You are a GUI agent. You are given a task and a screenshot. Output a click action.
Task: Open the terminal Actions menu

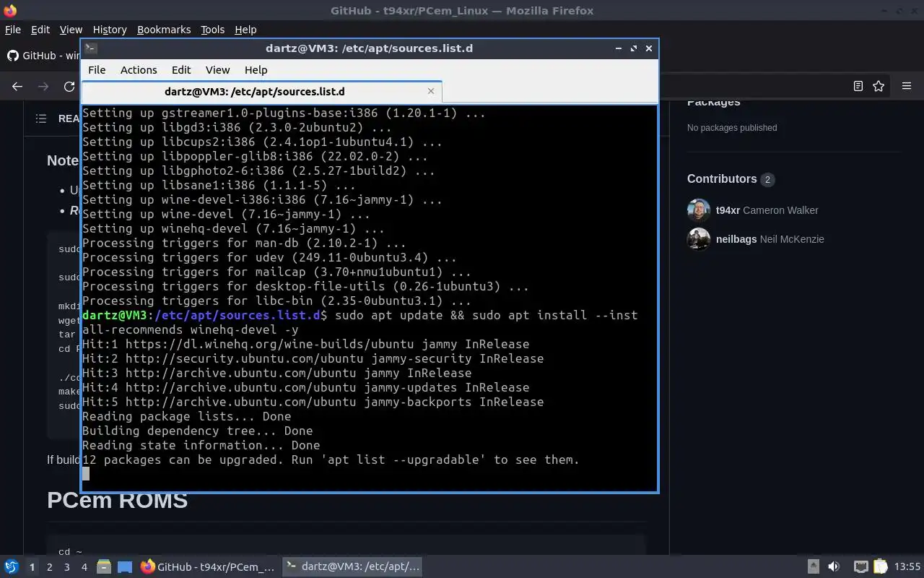[x=139, y=70]
